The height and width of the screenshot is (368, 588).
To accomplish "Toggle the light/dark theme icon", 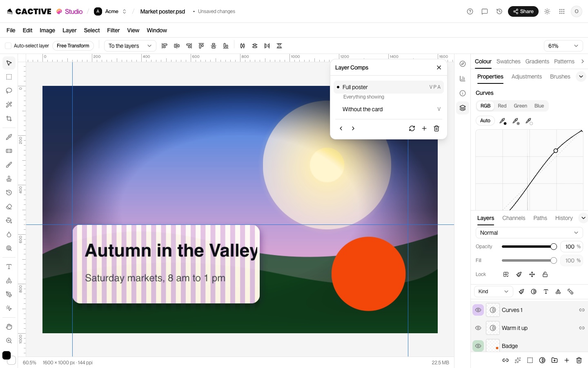I will pos(547,11).
